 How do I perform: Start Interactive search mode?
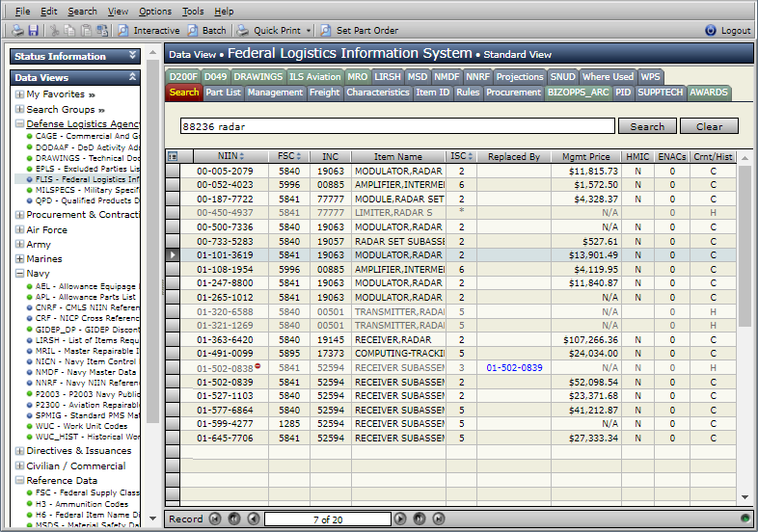pyautogui.click(x=149, y=31)
